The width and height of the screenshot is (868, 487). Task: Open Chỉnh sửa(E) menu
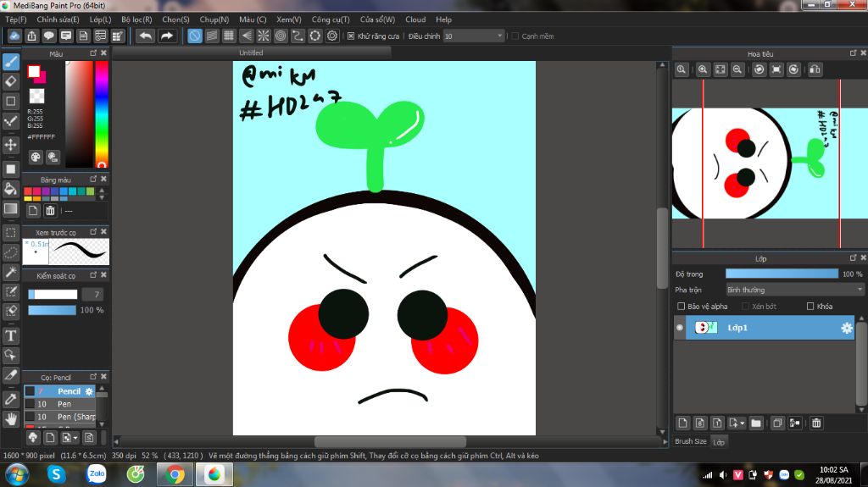[58, 19]
